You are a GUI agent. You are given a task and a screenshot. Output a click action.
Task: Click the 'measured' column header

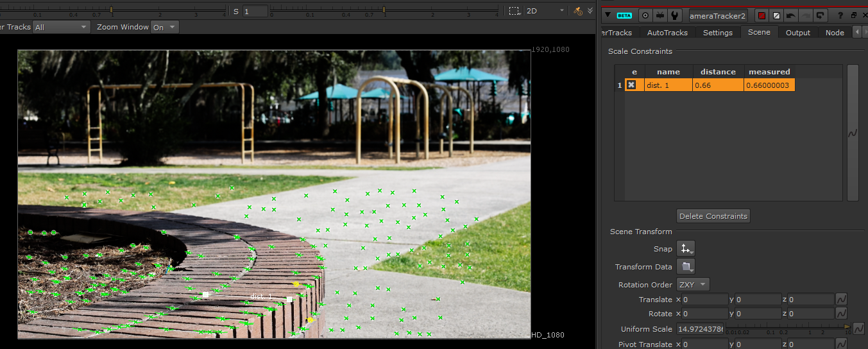click(x=769, y=72)
